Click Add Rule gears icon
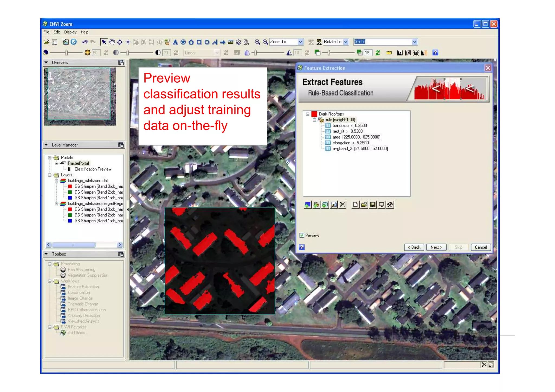Viewport: 555px width, 392px height. point(316,205)
